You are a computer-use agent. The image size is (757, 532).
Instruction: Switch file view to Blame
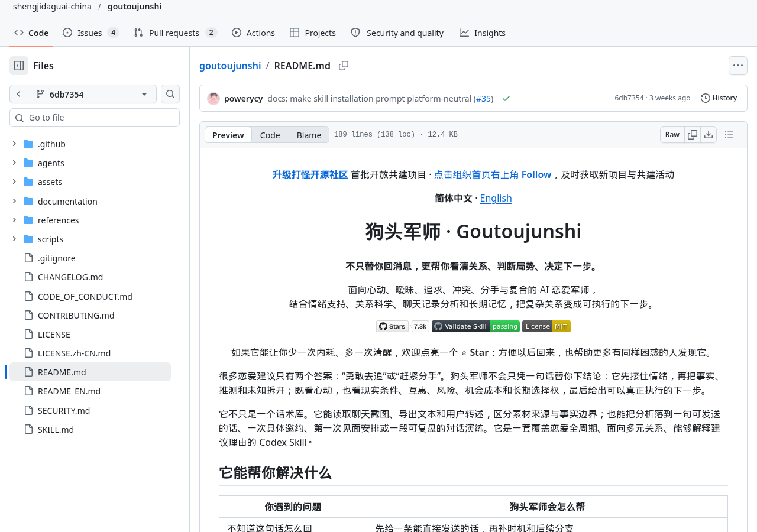(309, 135)
